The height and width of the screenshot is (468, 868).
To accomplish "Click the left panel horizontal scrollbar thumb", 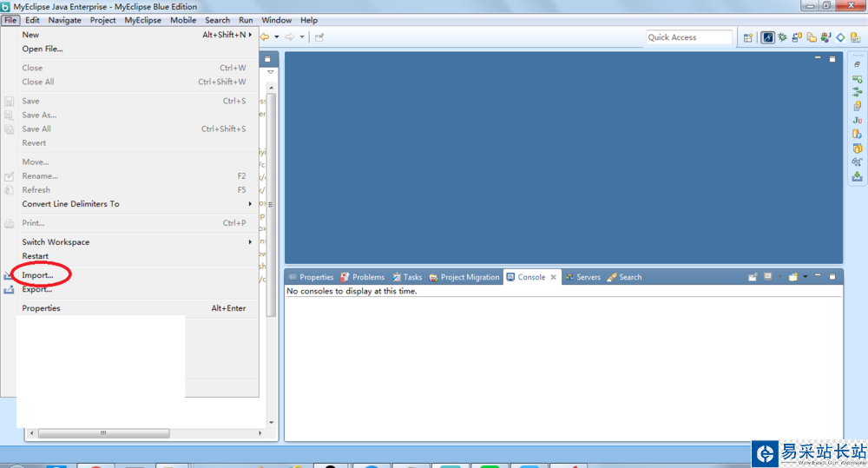I will [x=103, y=433].
